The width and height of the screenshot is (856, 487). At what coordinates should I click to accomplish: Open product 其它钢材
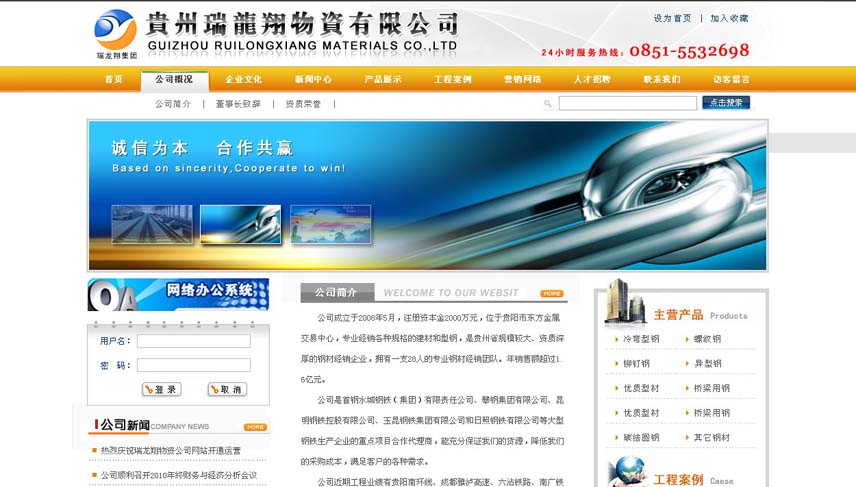(x=711, y=437)
